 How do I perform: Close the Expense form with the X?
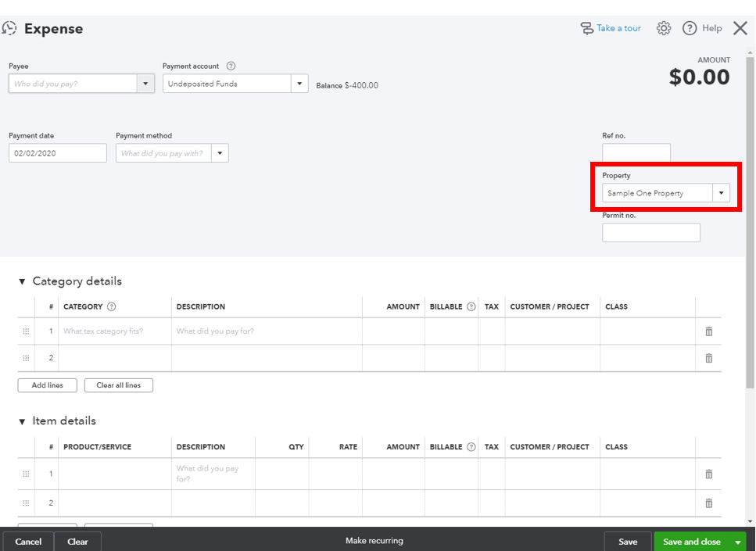740,28
